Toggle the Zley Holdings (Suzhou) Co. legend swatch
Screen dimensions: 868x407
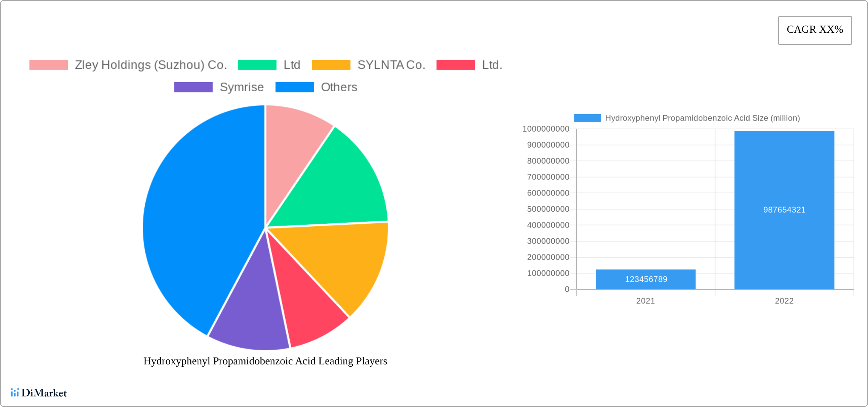48,65
